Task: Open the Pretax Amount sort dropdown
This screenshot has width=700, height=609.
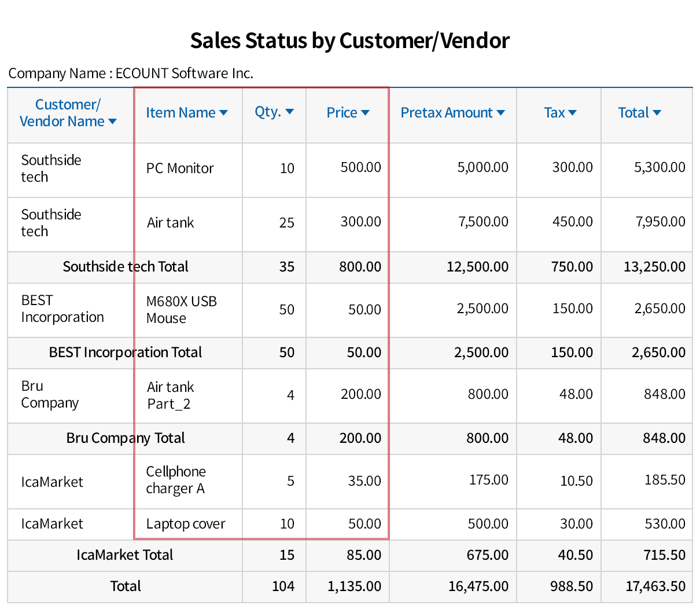Action: [499, 113]
